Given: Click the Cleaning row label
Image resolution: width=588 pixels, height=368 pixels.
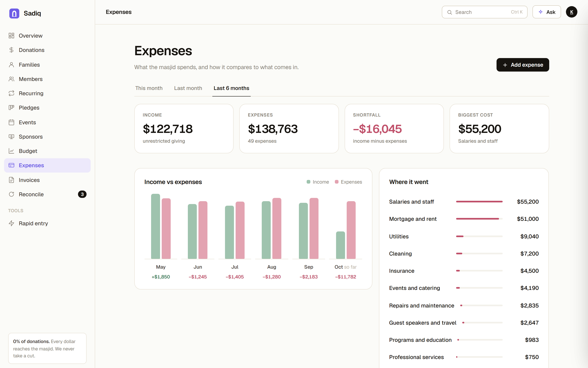Looking at the screenshot, I should click(400, 254).
